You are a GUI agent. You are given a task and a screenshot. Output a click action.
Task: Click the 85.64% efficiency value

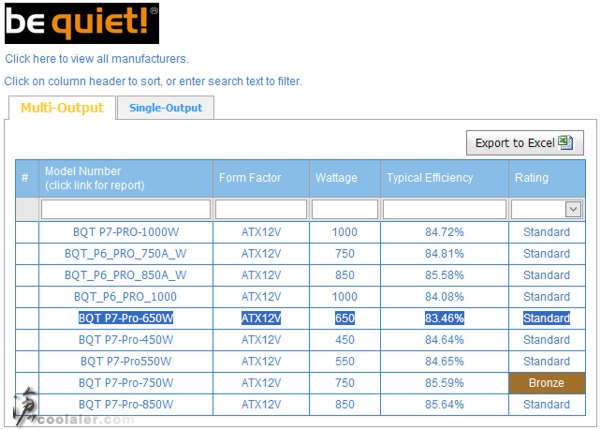point(444,404)
